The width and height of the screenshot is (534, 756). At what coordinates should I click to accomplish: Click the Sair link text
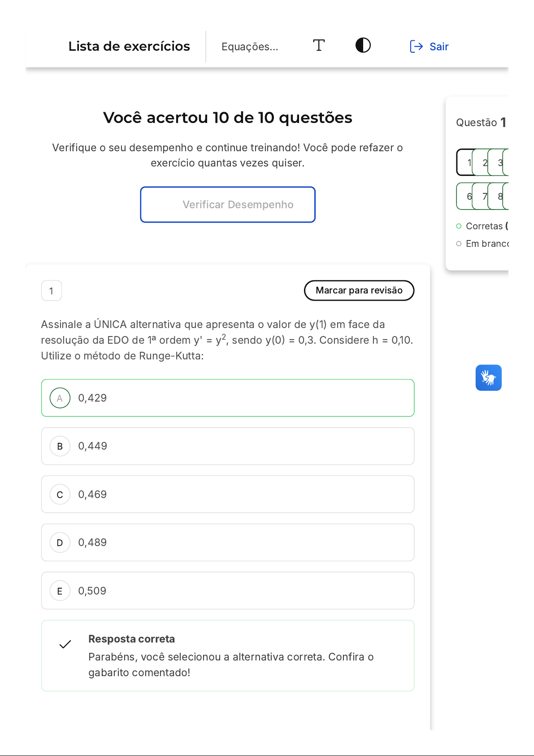click(x=439, y=47)
